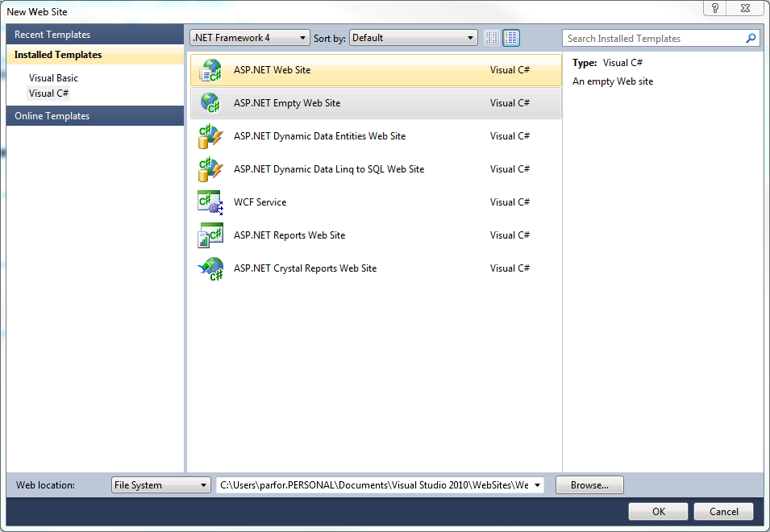Click the search magnifier icon
The image size is (770, 532).
[751, 38]
